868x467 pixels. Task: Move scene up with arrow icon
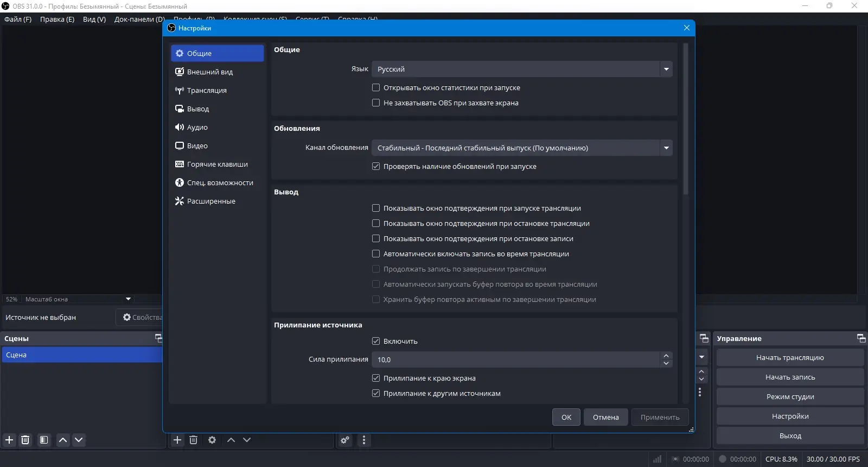tap(63, 440)
